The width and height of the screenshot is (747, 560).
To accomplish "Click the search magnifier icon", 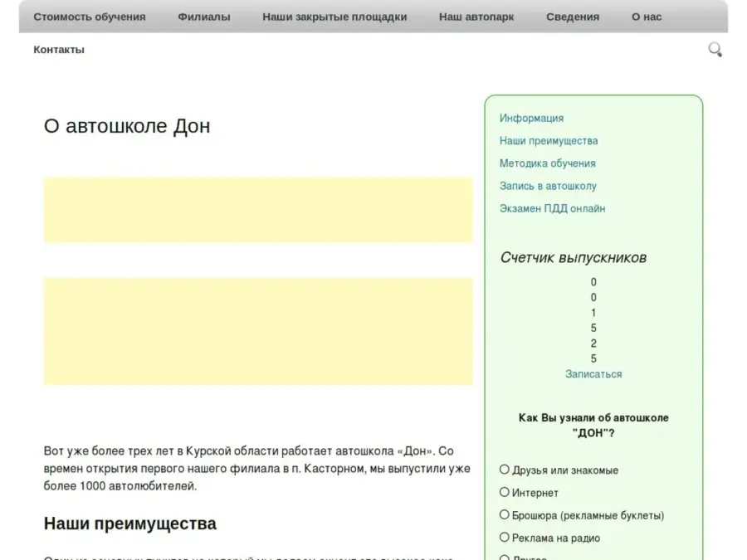I will tap(715, 50).
